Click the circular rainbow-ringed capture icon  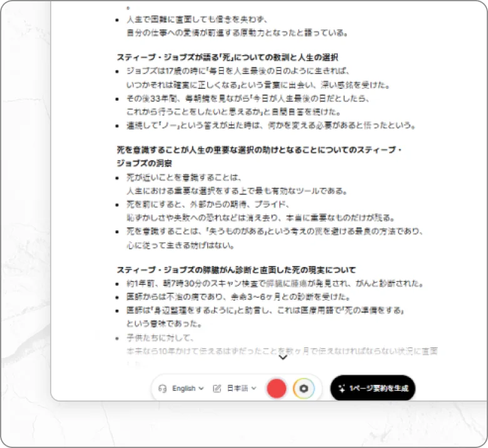click(x=304, y=388)
